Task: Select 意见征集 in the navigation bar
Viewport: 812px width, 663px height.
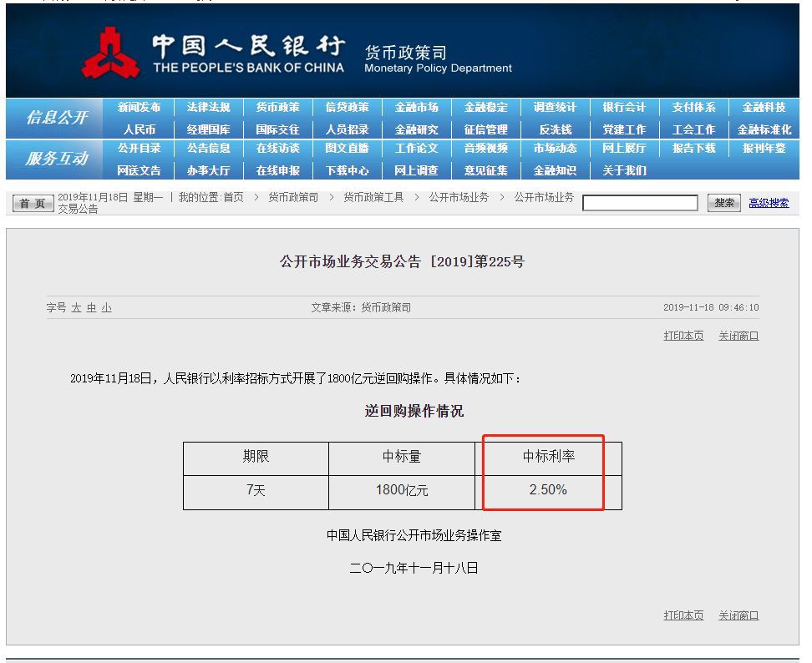Action: coord(485,171)
